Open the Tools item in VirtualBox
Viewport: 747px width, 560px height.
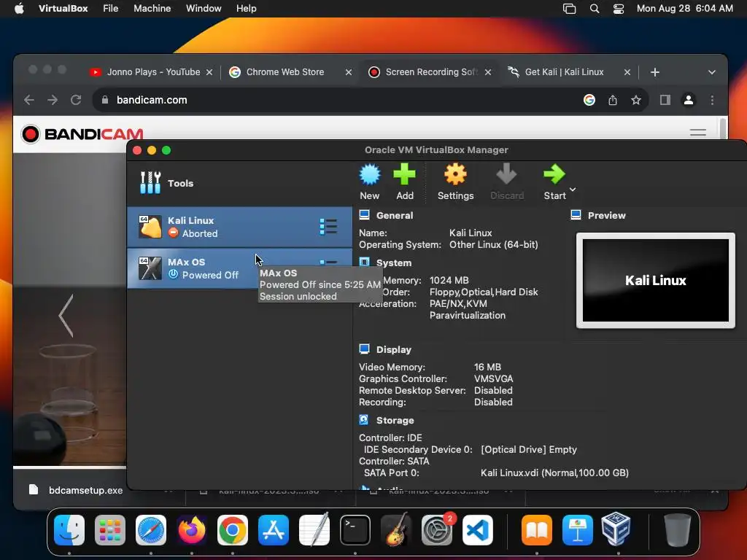point(239,183)
